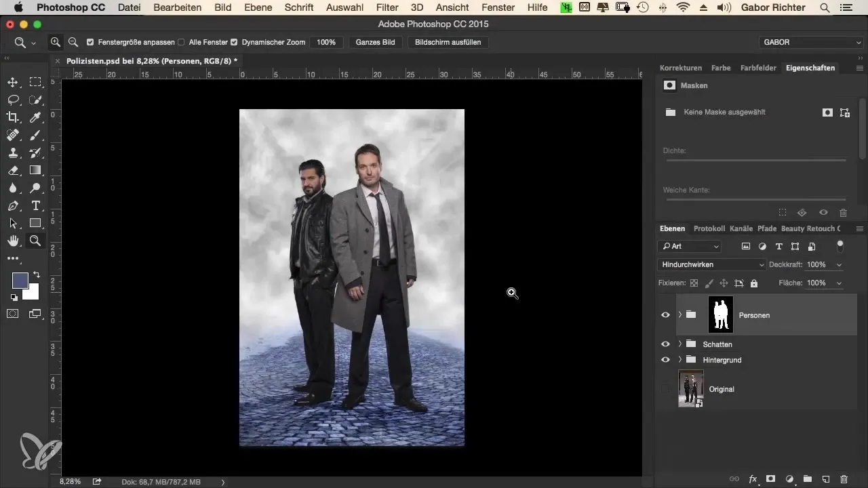Select the Eraser tool
The image size is (868, 488).
pos(13,170)
